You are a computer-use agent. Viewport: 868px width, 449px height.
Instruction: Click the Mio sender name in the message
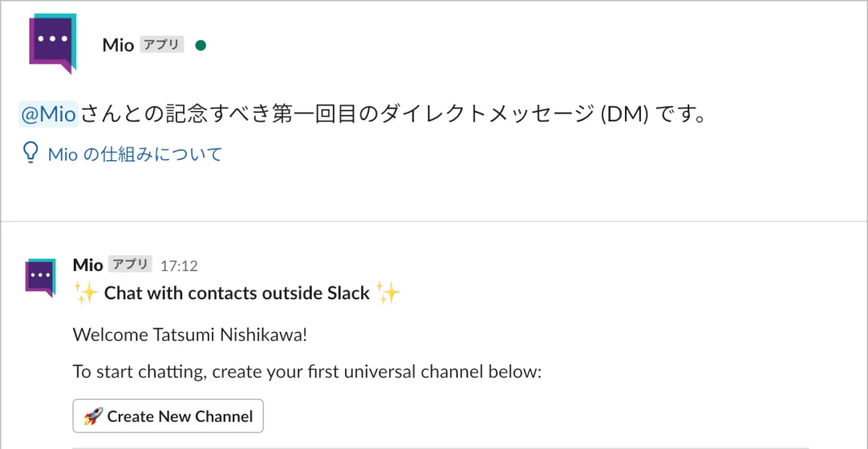(88, 265)
